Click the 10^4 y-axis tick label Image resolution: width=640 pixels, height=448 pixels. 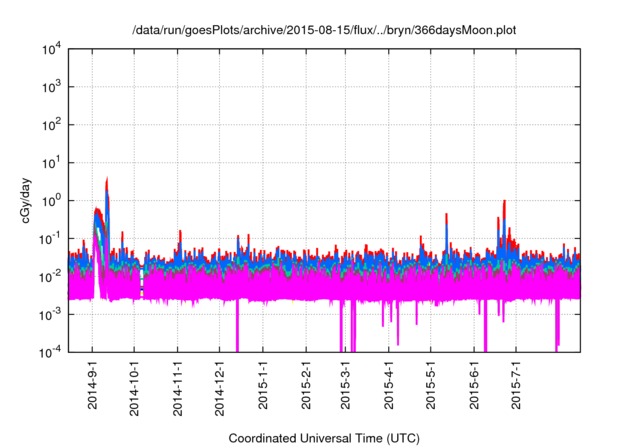point(52,49)
